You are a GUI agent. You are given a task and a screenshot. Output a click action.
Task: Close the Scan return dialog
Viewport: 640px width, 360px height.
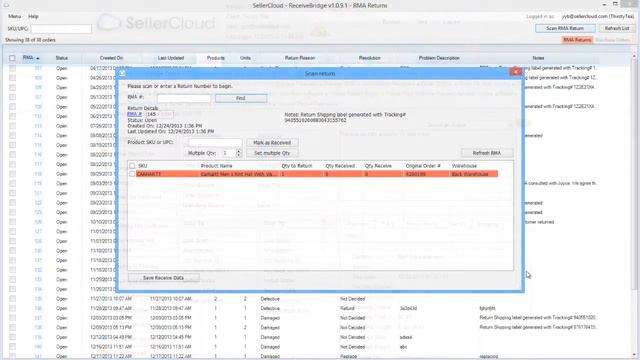click(516, 72)
